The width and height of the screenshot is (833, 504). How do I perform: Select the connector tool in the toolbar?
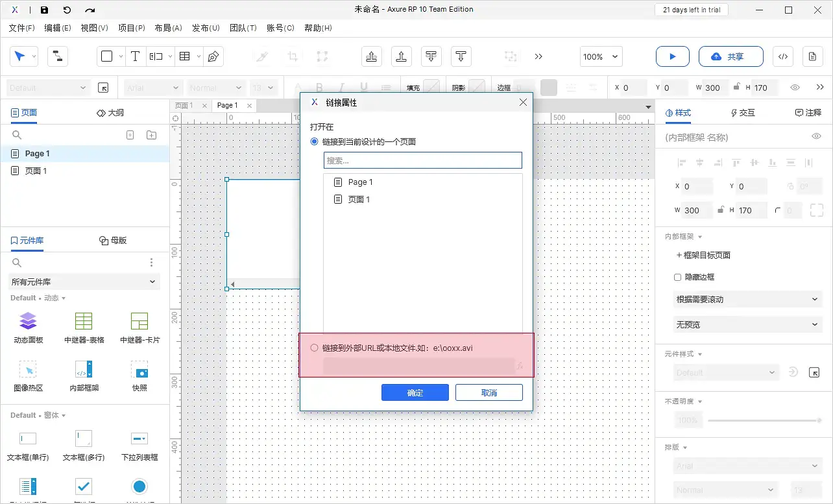(x=57, y=56)
